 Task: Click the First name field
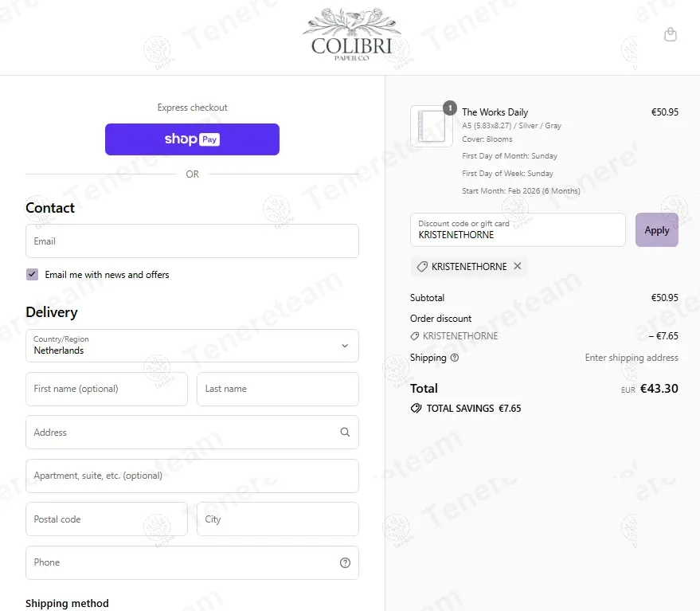pyautogui.click(x=107, y=390)
